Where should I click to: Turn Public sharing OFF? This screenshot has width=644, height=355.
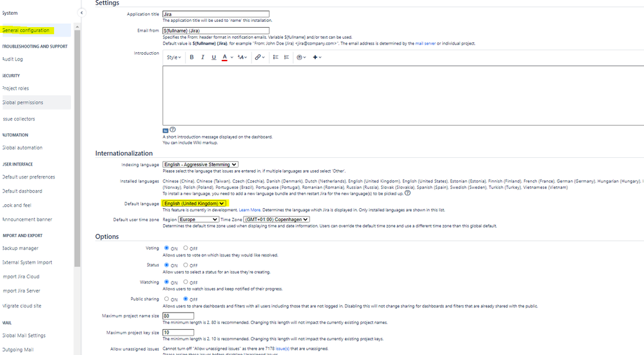coord(186,299)
